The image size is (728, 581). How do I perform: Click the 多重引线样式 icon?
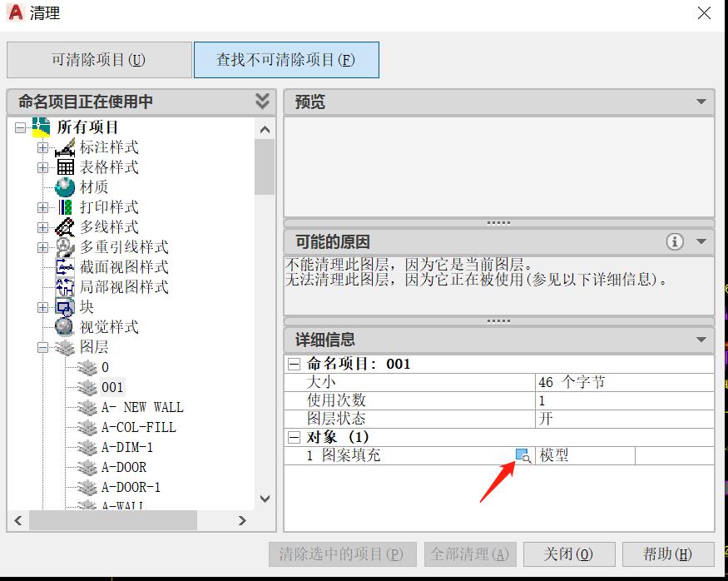coord(65,247)
